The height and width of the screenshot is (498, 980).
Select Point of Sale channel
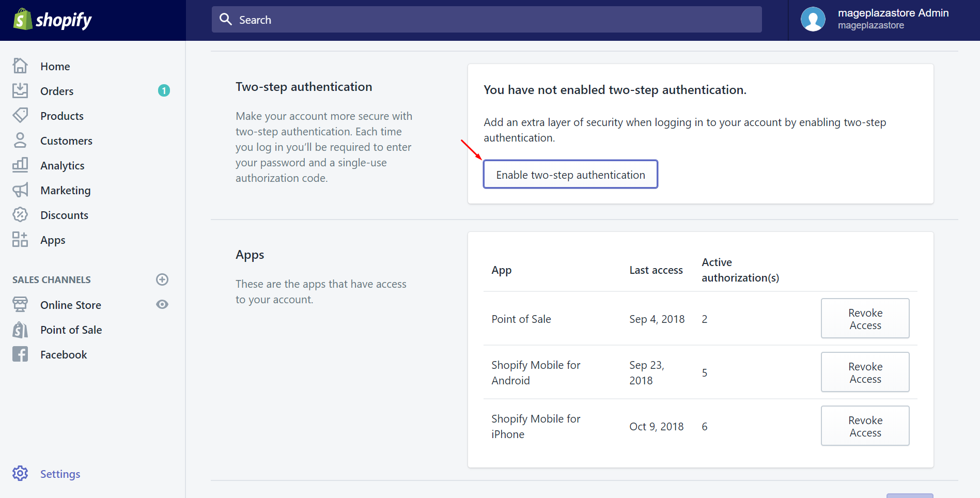tap(71, 330)
